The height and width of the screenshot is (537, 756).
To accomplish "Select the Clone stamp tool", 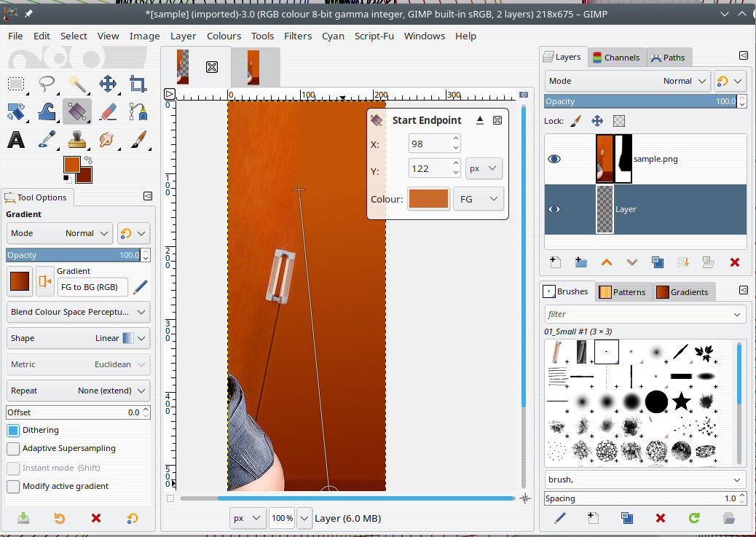I will 78,138.
